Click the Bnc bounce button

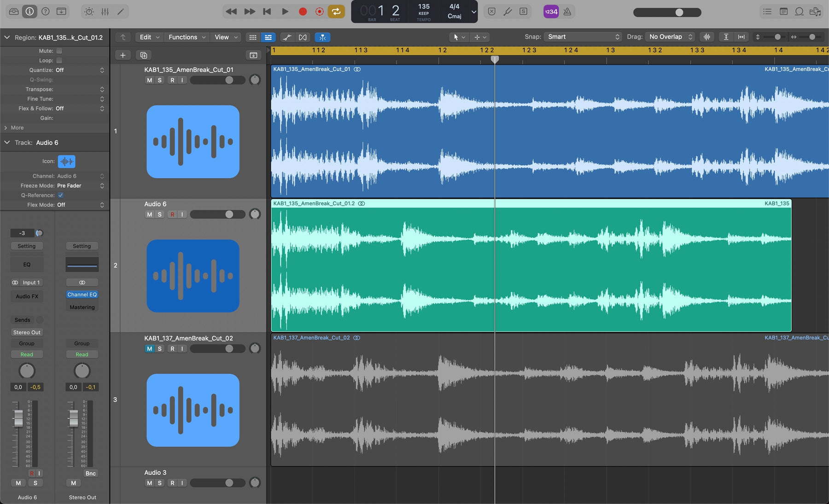coord(91,473)
